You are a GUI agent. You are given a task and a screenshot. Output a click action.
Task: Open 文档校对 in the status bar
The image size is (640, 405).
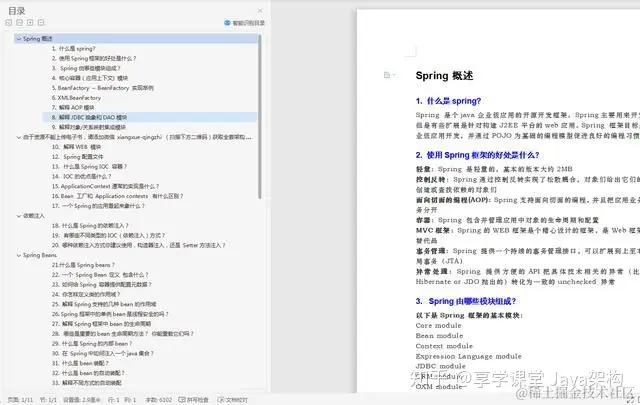click(233, 400)
